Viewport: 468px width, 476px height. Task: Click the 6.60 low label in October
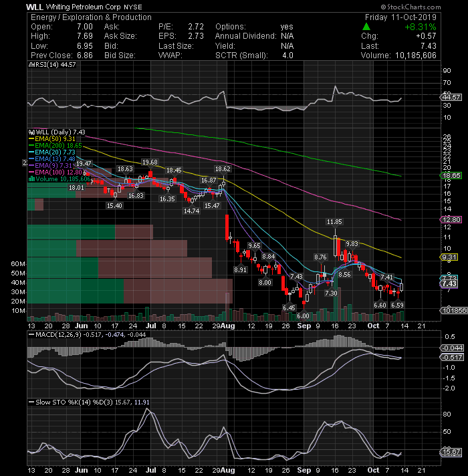pyautogui.click(x=380, y=305)
